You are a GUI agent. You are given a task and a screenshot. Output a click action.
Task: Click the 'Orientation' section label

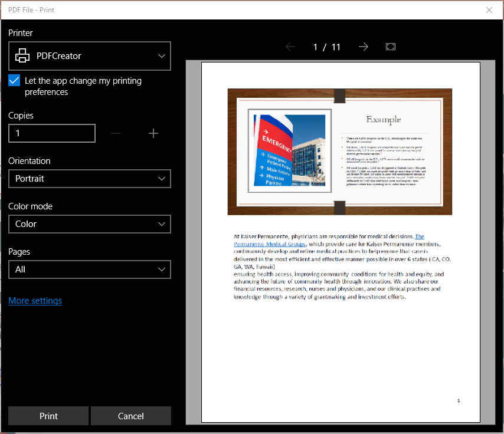point(30,160)
